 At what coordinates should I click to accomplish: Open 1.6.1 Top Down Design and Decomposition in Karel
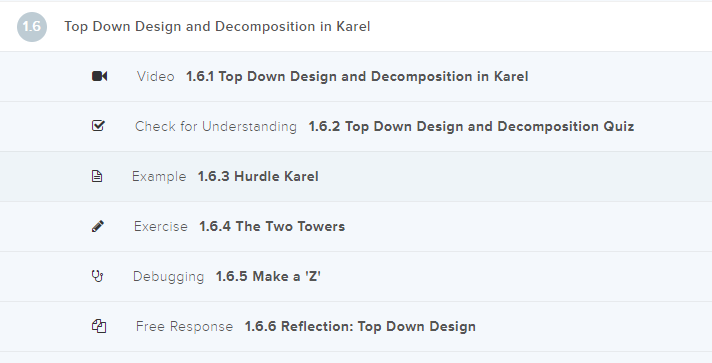coord(357,76)
